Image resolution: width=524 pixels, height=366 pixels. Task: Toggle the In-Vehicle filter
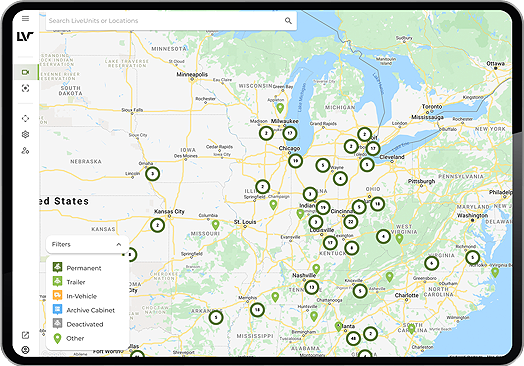tap(75, 296)
